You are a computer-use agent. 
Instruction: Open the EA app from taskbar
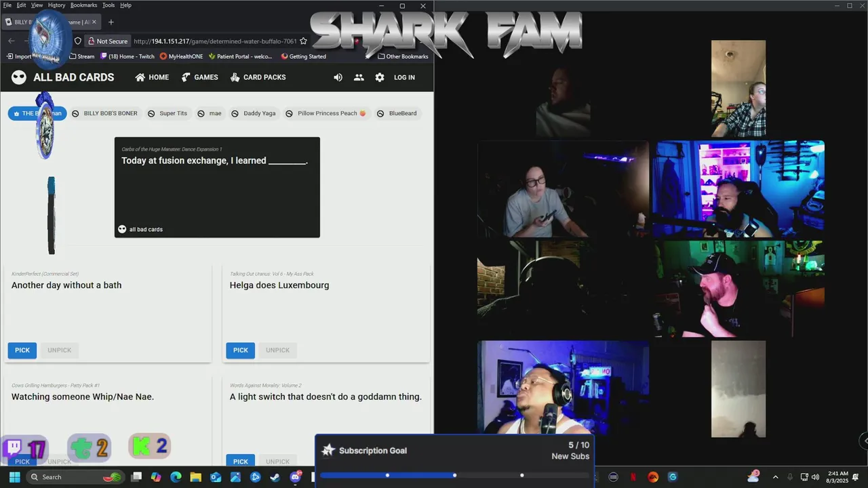[x=653, y=477]
